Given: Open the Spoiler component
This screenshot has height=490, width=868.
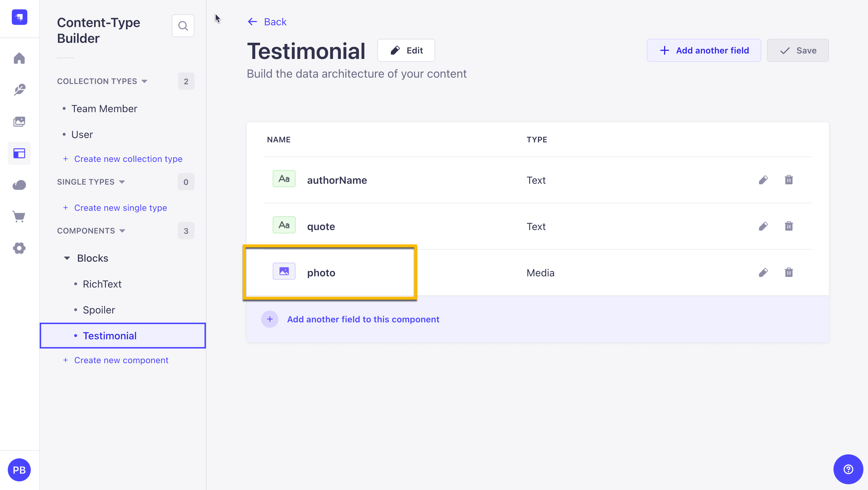Looking at the screenshot, I should (99, 310).
